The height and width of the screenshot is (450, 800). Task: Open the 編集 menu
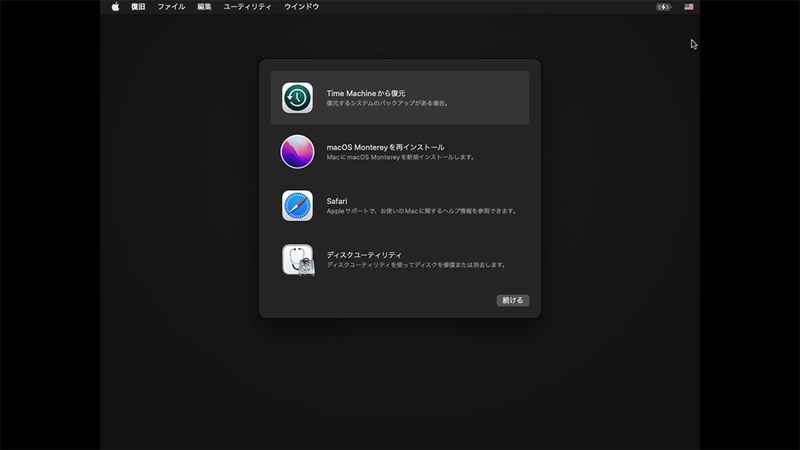point(204,7)
